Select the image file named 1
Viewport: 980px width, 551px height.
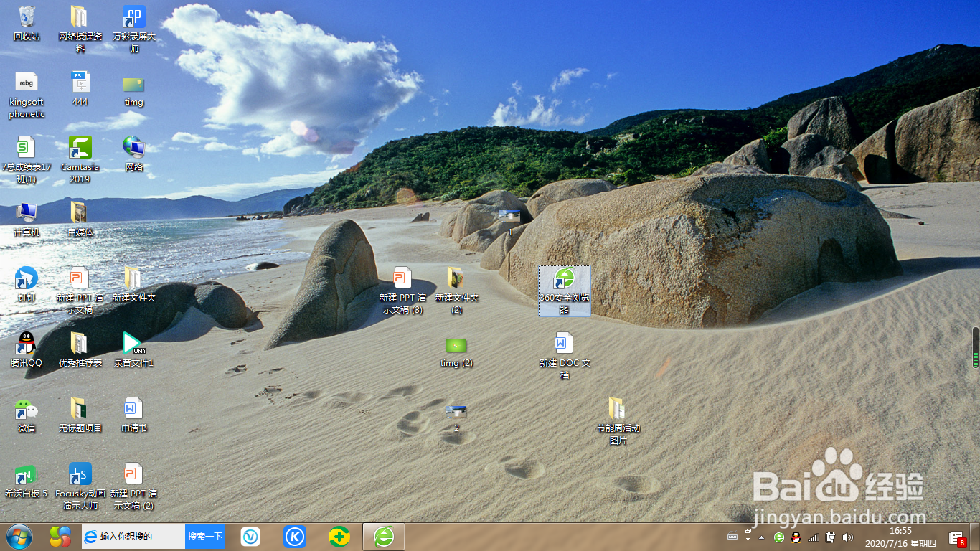click(510, 222)
